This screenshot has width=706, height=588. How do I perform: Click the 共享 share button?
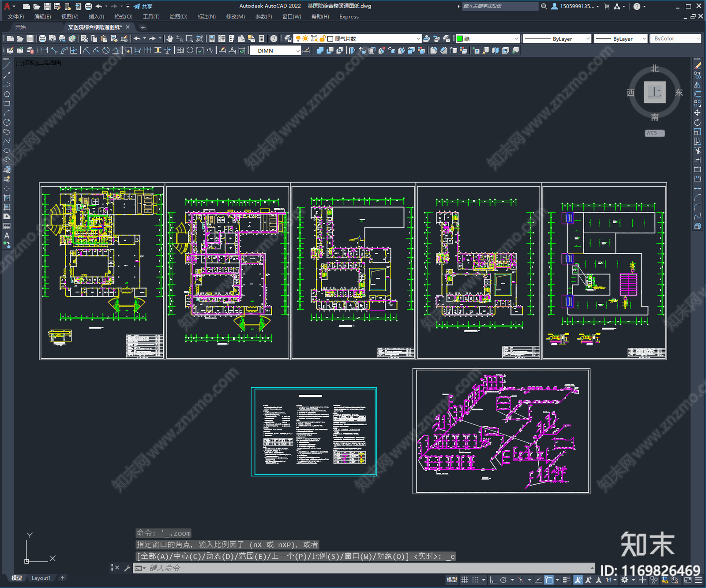coord(143,6)
